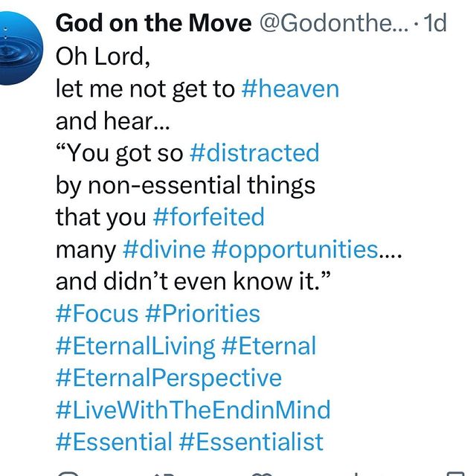Image resolution: width=476 pixels, height=476 pixels.
Task: Click the #Focus hashtag
Action: pyautogui.click(x=97, y=313)
